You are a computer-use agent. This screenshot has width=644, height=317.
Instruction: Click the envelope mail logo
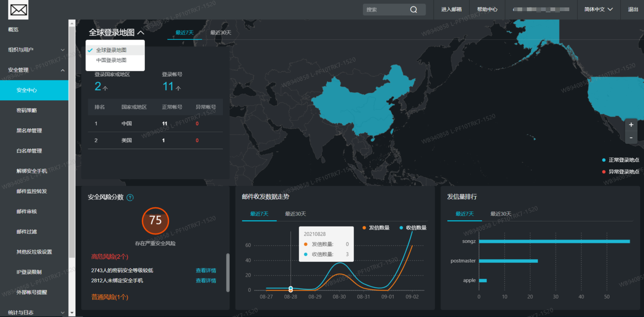coord(19,10)
